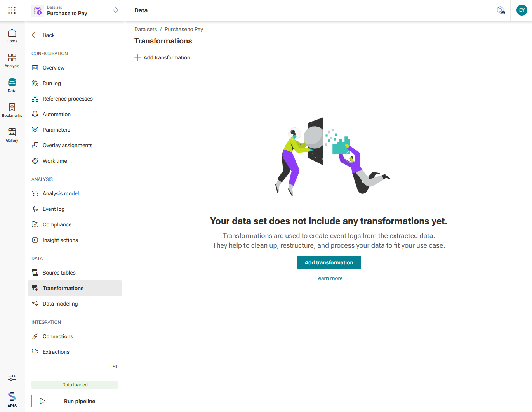Open the lock hexagon icon in header

point(501,10)
